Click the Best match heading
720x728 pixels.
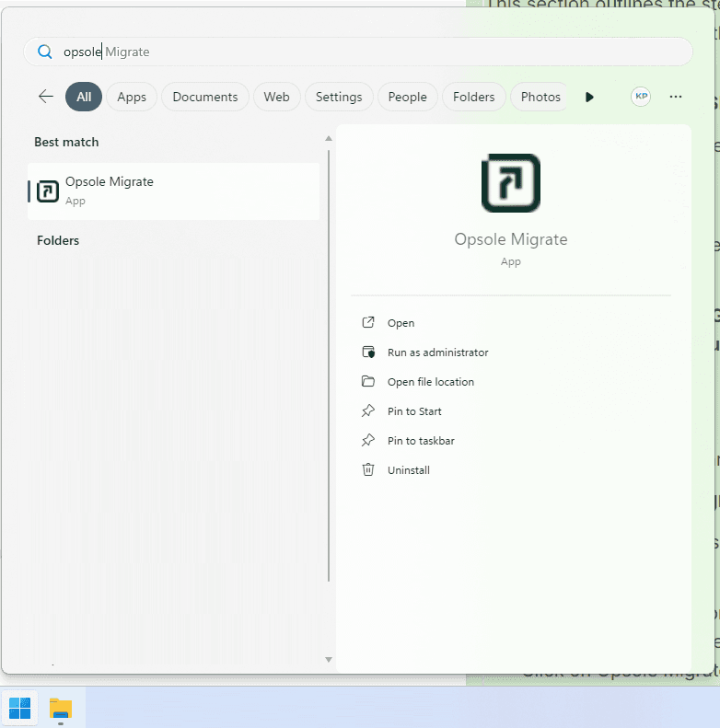[66, 142]
